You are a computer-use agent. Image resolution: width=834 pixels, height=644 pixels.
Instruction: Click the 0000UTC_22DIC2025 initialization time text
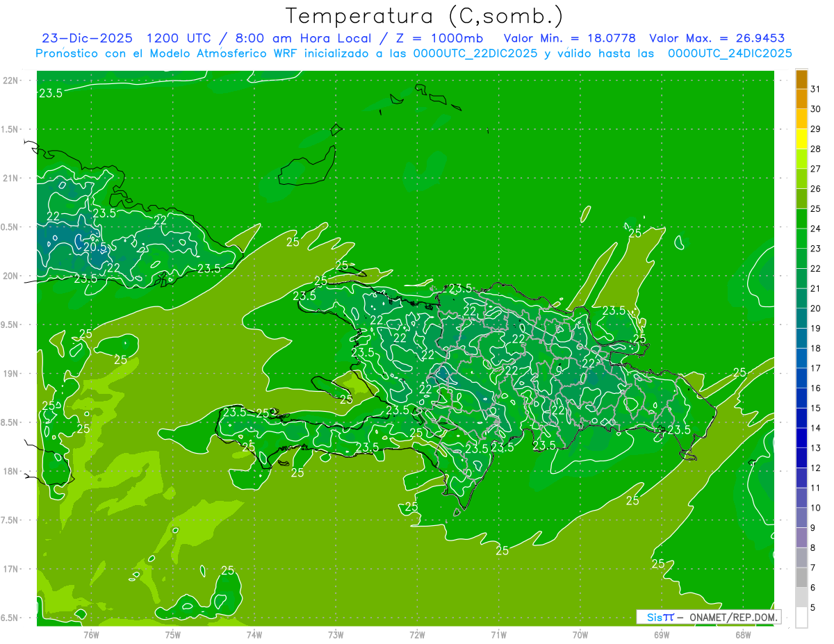(x=475, y=53)
